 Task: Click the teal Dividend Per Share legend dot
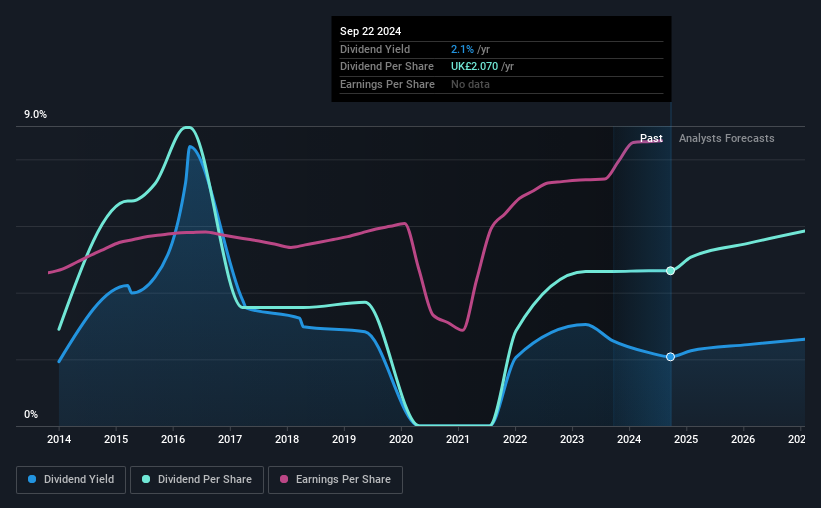pos(146,479)
